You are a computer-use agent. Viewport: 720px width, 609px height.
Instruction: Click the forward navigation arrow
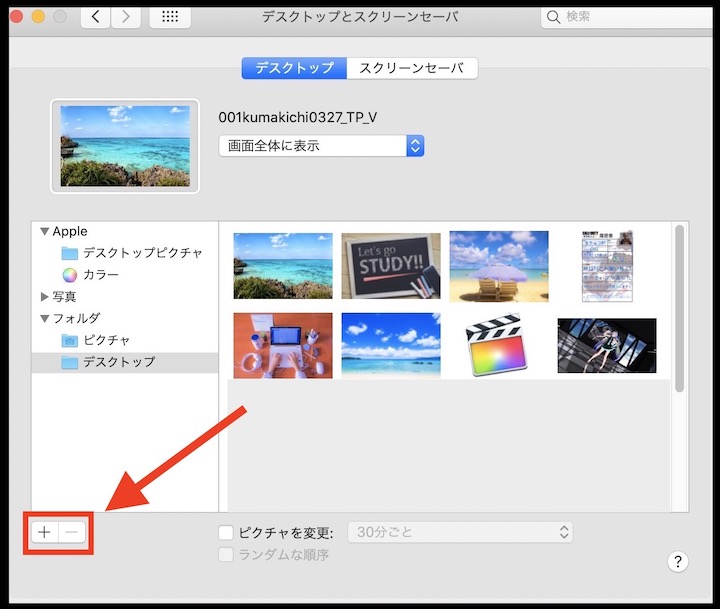126,17
